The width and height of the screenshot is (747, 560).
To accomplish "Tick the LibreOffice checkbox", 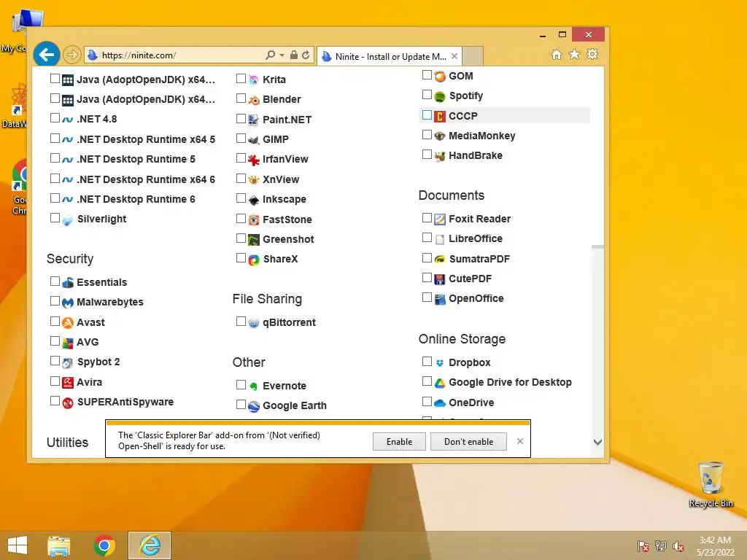I will pyautogui.click(x=427, y=238).
